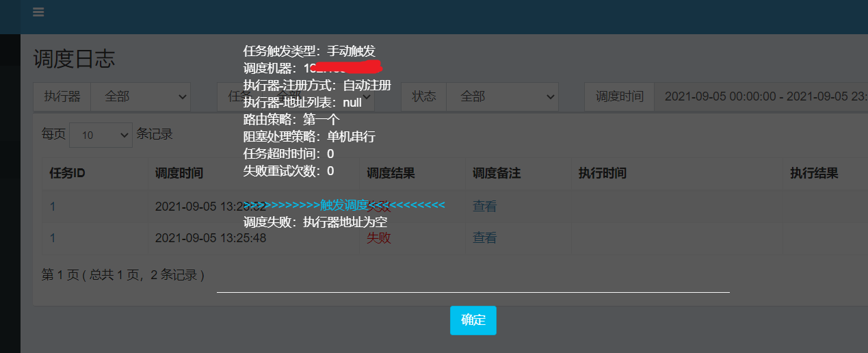
Task: Open the 状态 filter dropdown
Action: coord(502,96)
